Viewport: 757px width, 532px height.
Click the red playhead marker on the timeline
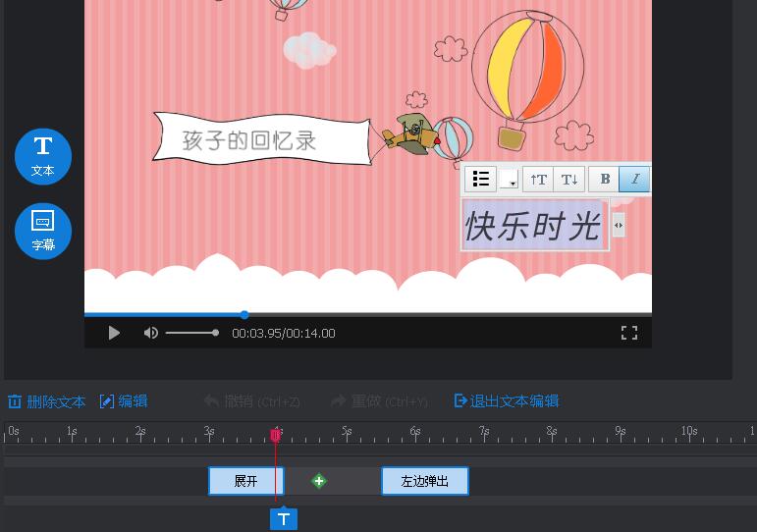[276, 435]
